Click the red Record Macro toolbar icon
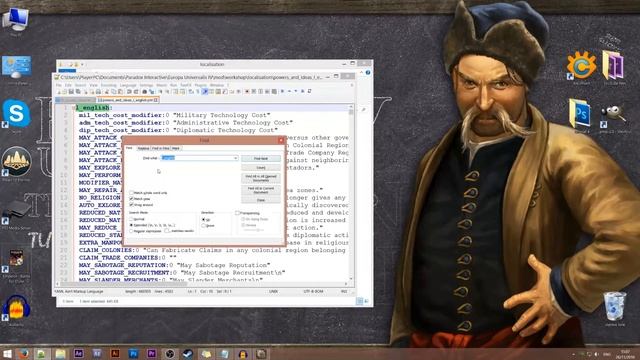Image resolution: width=640 pixels, height=360 pixels. tap(247, 91)
